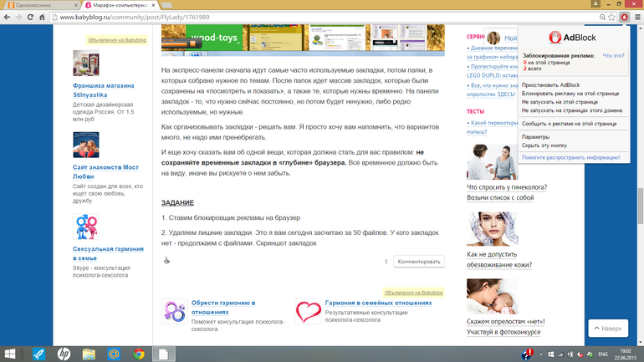The width and height of the screenshot is (644, 362).
Task: Open Франшиза магазина Stilnyashka ad link
Action: tap(103, 90)
